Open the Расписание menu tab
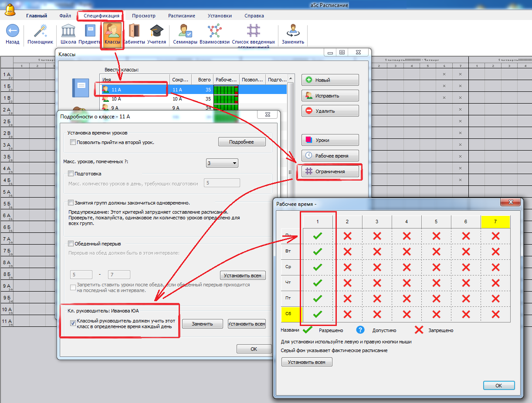532x403 pixels. [x=182, y=16]
